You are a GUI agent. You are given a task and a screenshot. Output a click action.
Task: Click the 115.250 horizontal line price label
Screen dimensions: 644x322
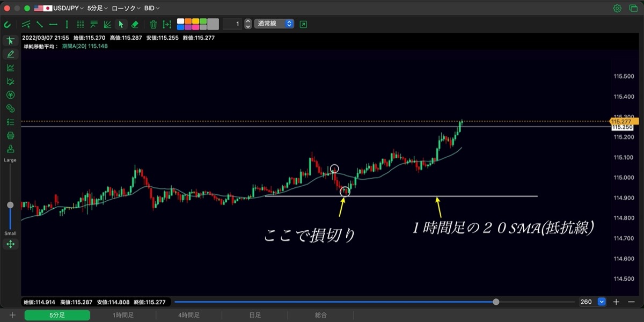(623, 127)
